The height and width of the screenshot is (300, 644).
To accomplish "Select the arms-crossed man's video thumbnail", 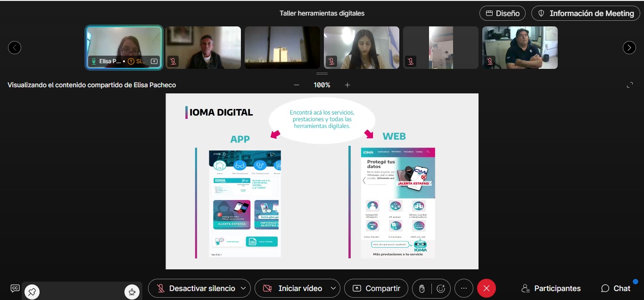I will (x=520, y=48).
